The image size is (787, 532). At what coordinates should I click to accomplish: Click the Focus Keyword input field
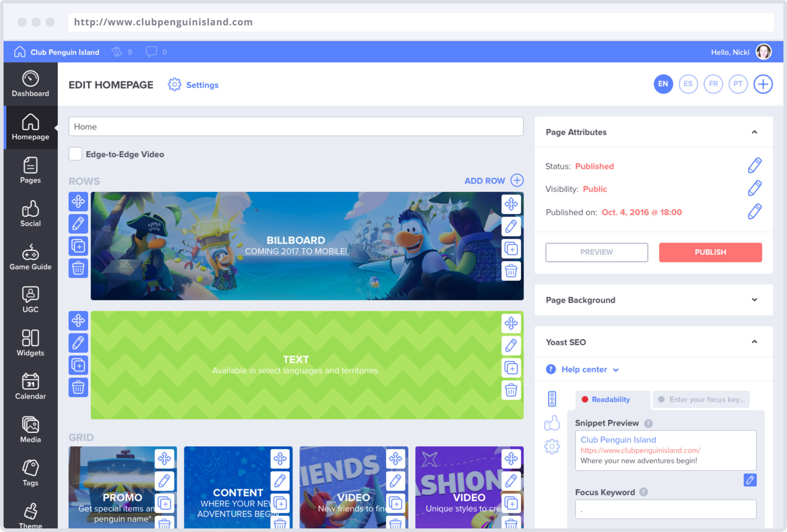(665, 509)
